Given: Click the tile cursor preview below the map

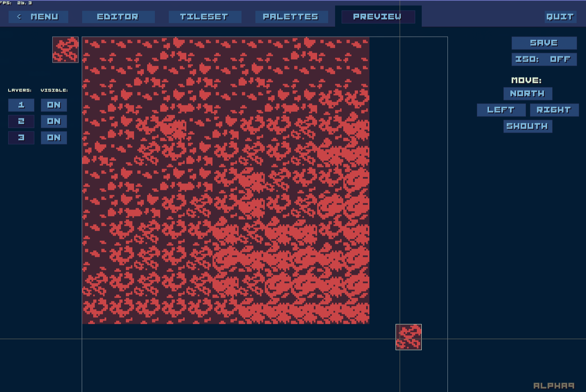Looking at the screenshot, I should click(408, 337).
